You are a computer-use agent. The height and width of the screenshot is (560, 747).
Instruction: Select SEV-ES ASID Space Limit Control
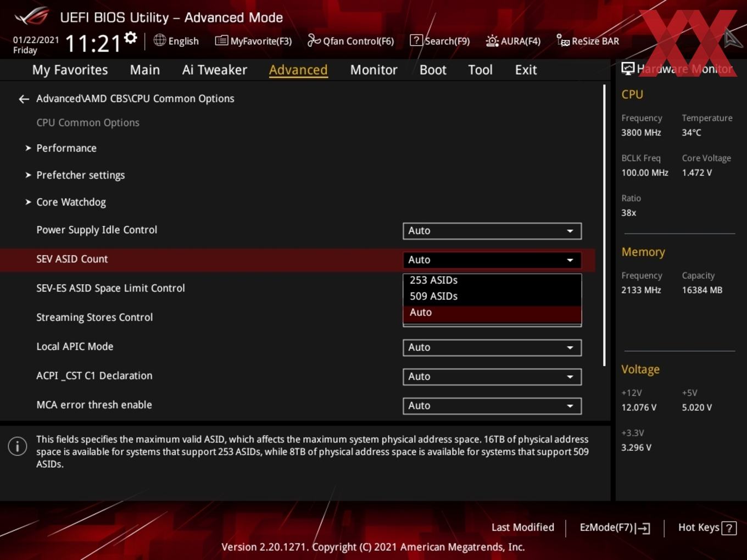tap(110, 288)
